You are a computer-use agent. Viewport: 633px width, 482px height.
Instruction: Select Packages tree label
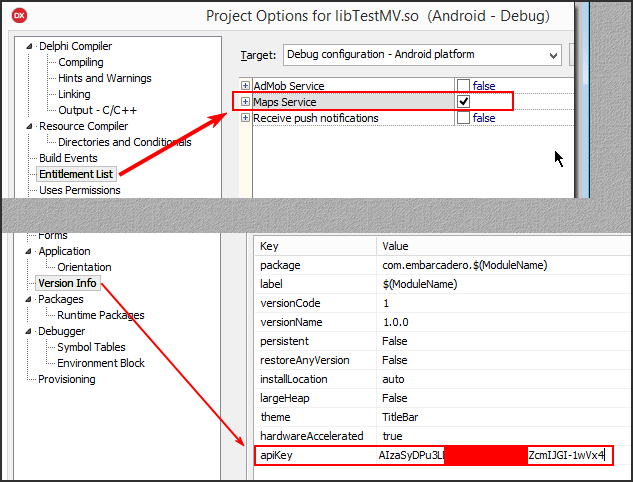(x=61, y=299)
